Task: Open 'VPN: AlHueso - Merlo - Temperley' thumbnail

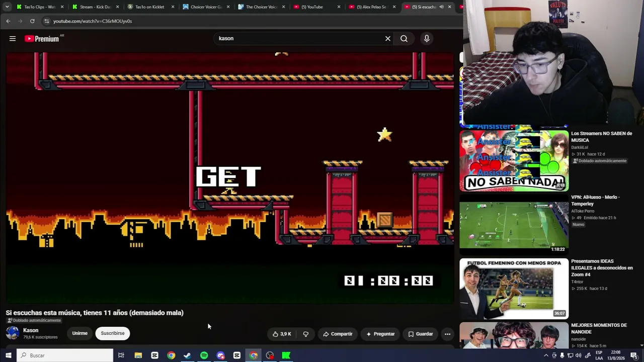Action: click(x=514, y=224)
